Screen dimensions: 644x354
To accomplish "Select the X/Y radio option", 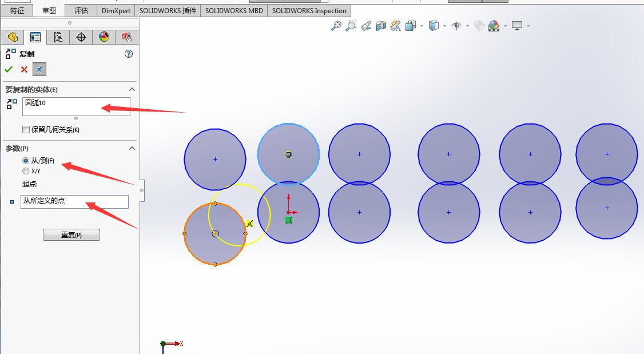I will (26, 171).
